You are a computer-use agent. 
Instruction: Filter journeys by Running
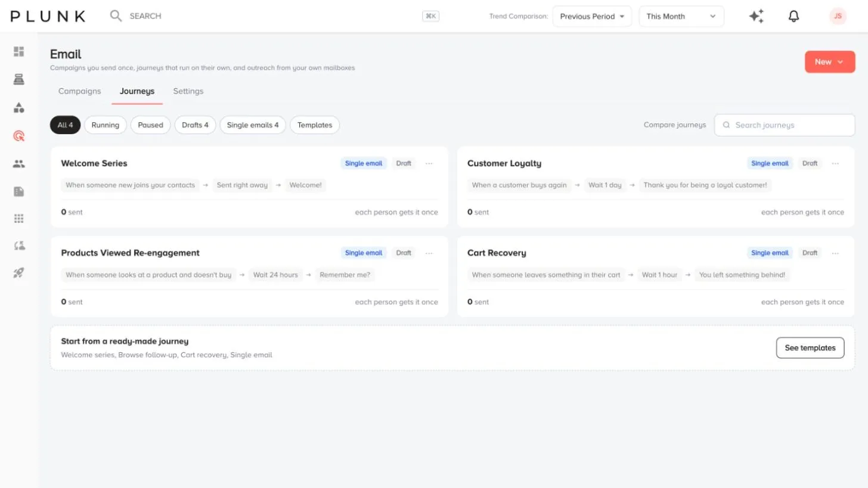[x=106, y=125]
